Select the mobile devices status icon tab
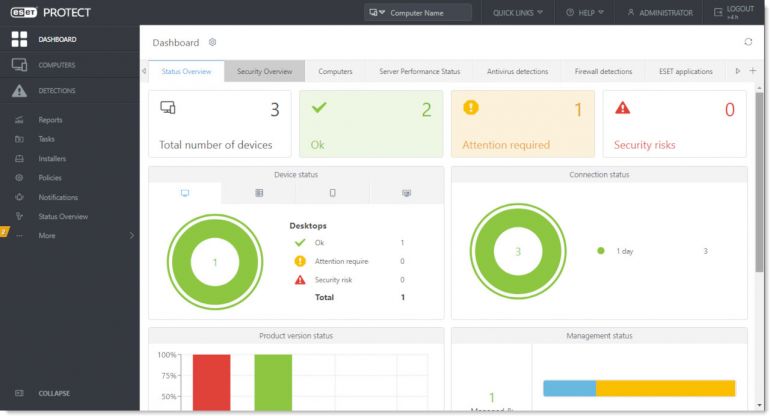Screen dimensions: 770x416 pyautogui.click(x=333, y=193)
